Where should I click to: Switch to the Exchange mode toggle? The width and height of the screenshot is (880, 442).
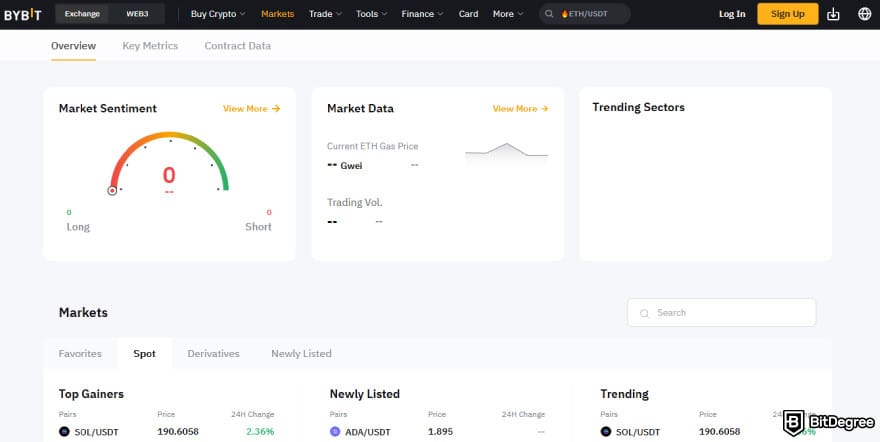coord(82,14)
